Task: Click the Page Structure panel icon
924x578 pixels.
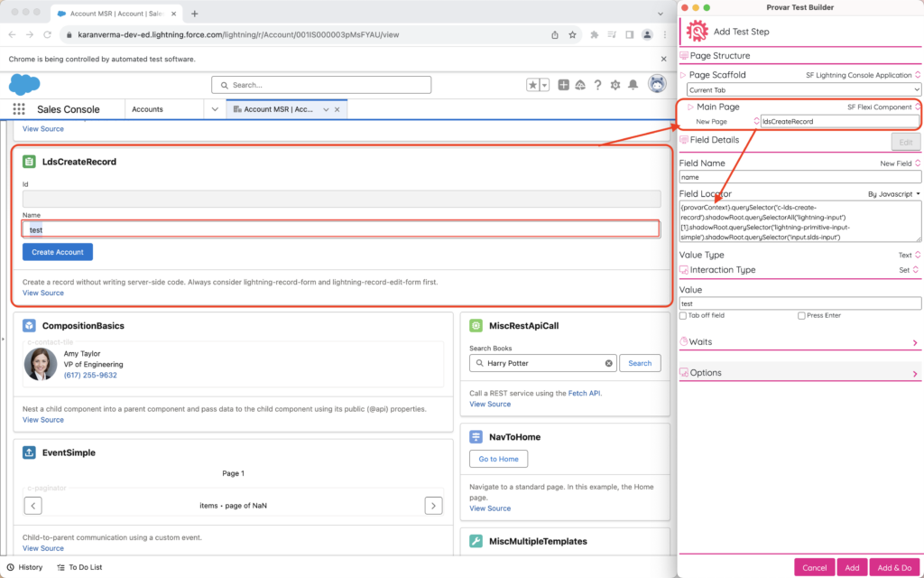Action: coord(686,55)
